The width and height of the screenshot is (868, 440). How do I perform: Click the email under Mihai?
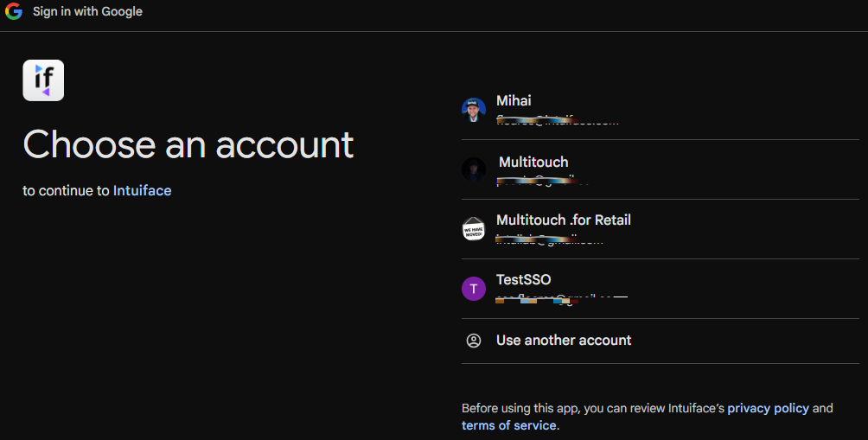[x=557, y=120]
